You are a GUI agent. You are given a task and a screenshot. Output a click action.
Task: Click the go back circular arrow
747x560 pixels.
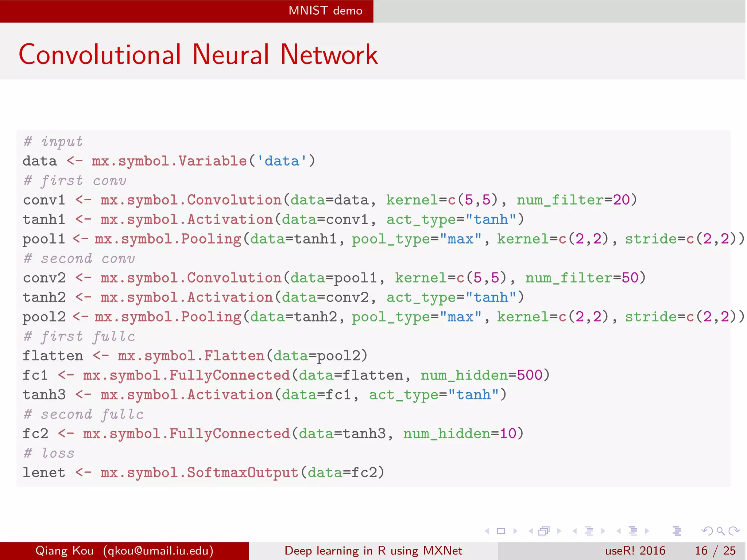pyautogui.click(x=707, y=531)
